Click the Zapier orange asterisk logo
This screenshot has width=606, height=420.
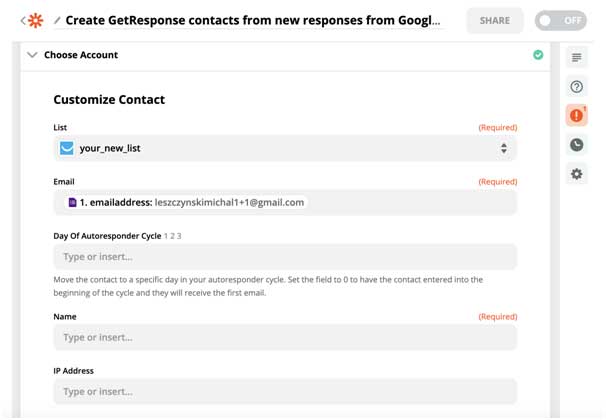click(x=36, y=20)
